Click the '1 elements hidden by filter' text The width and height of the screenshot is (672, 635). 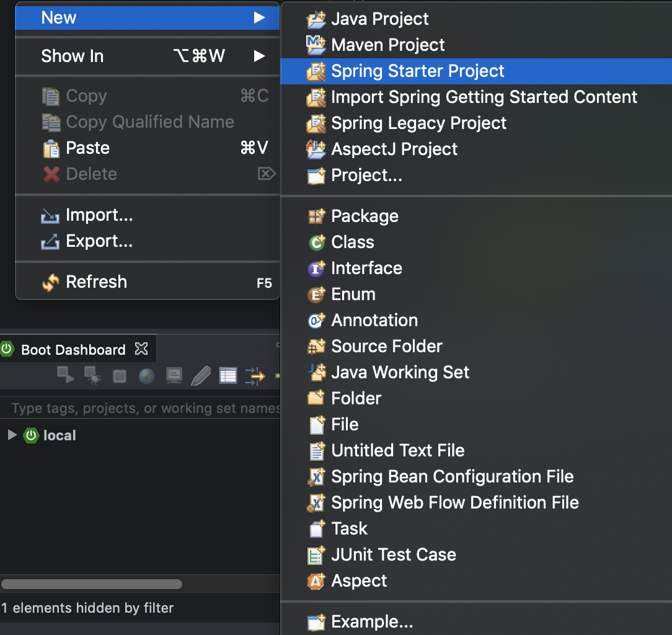tap(87, 608)
